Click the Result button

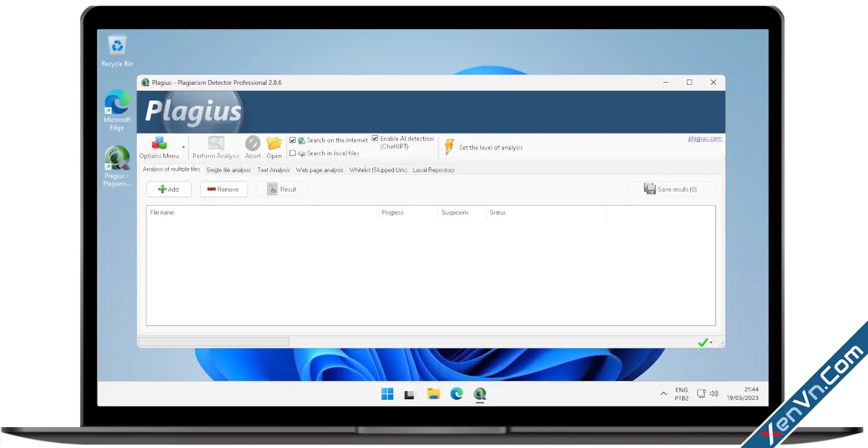(x=281, y=189)
